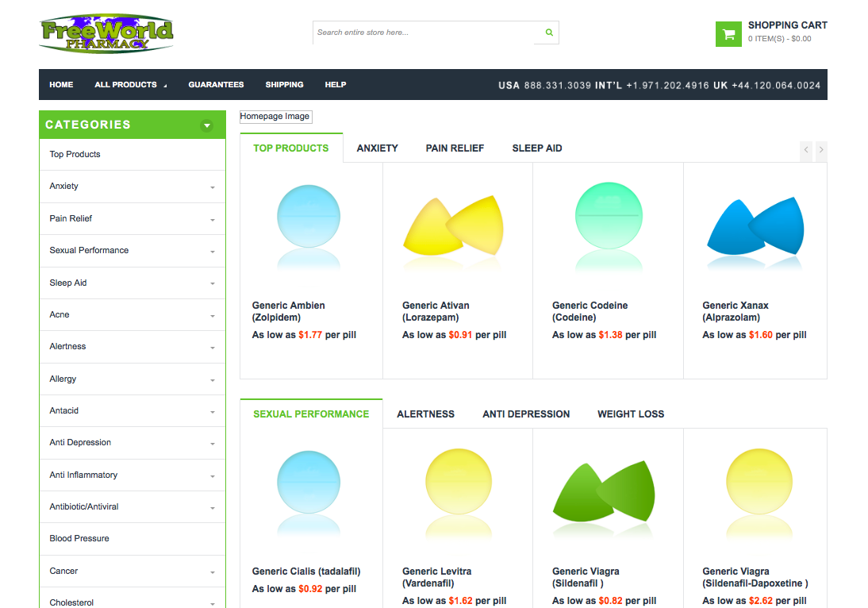
Task: Expand the Anti Inflammatory category arrow
Action: 213,476
